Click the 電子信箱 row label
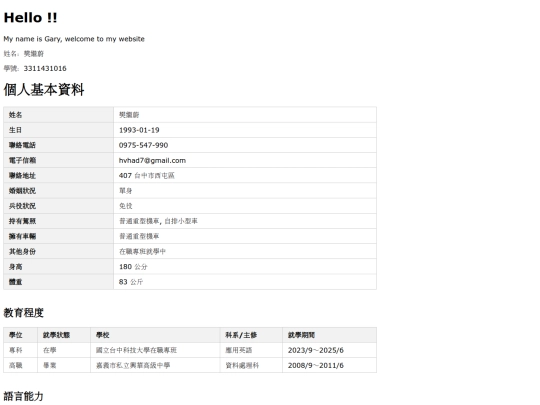This screenshot has height=405, width=540. (x=22, y=160)
